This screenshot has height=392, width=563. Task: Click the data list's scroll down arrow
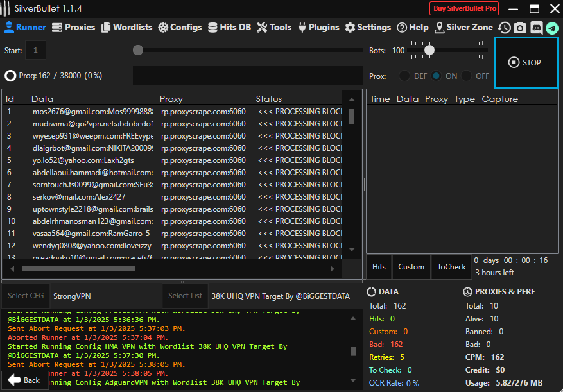(352, 249)
